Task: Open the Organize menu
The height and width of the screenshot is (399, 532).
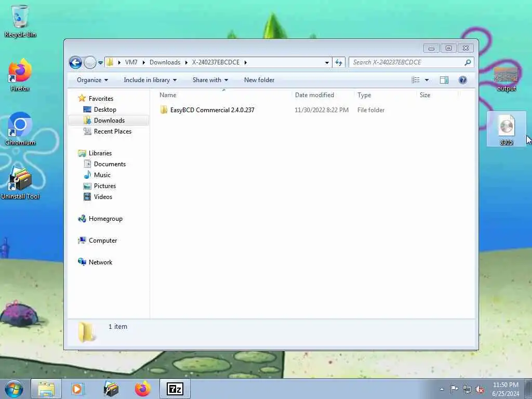Action: (92, 80)
